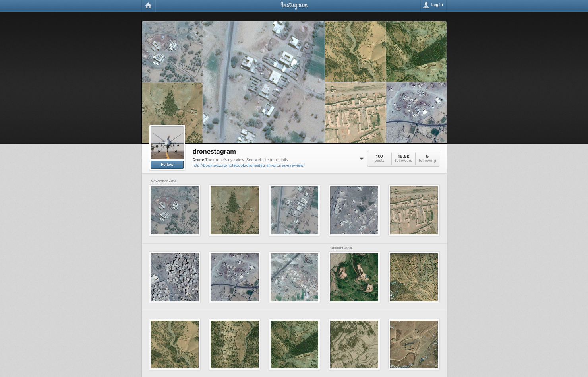Open the booktwo.org dronestagram website link
Viewport: 588px width, 377px height.
248,165
